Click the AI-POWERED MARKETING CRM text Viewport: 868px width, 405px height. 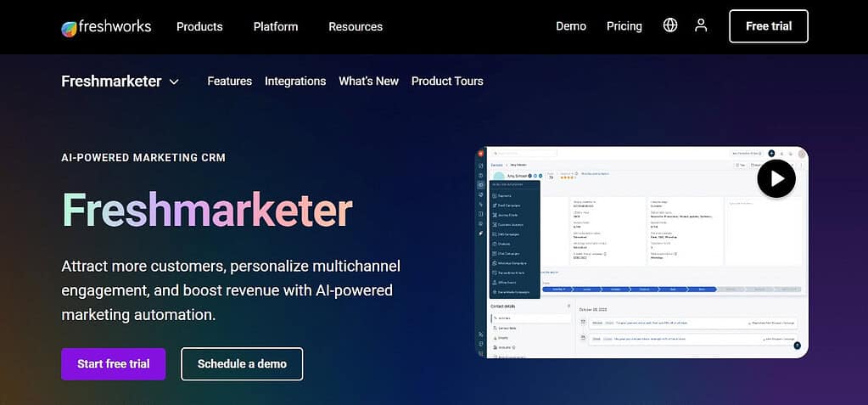pos(143,158)
